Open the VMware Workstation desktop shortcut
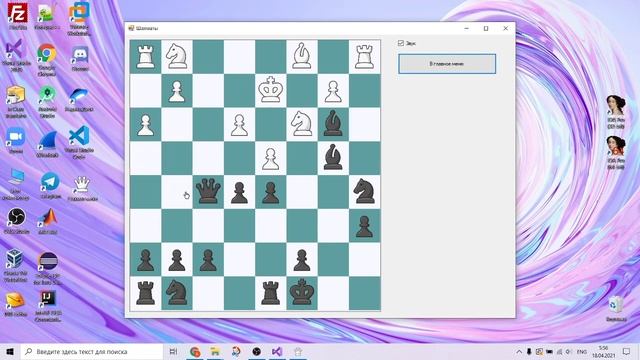This screenshot has width=640, height=360. click(79, 19)
